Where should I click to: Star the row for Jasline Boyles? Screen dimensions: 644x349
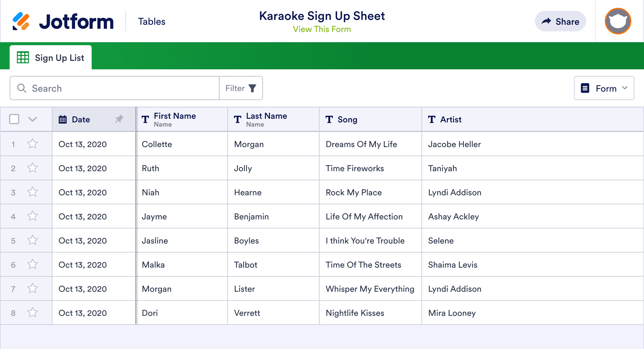click(33, 241)
